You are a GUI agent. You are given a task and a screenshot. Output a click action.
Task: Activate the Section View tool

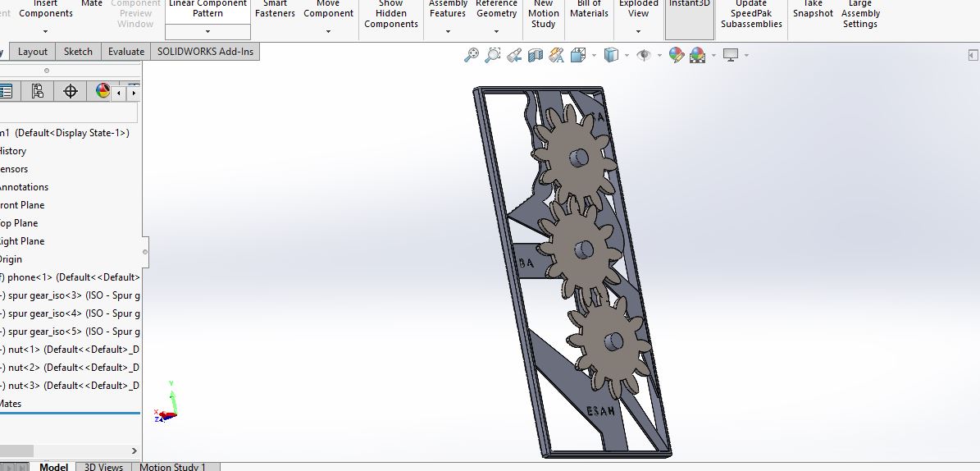536,55
